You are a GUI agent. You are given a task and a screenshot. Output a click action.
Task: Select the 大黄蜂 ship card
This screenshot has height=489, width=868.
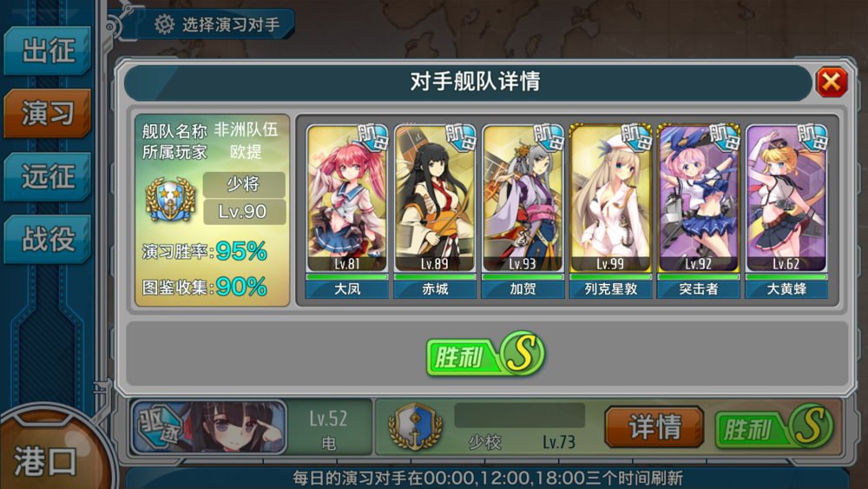[x=786, y=211]
